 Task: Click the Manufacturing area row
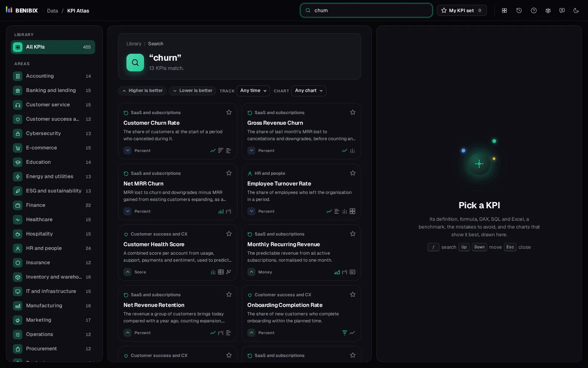click(53, 306)
